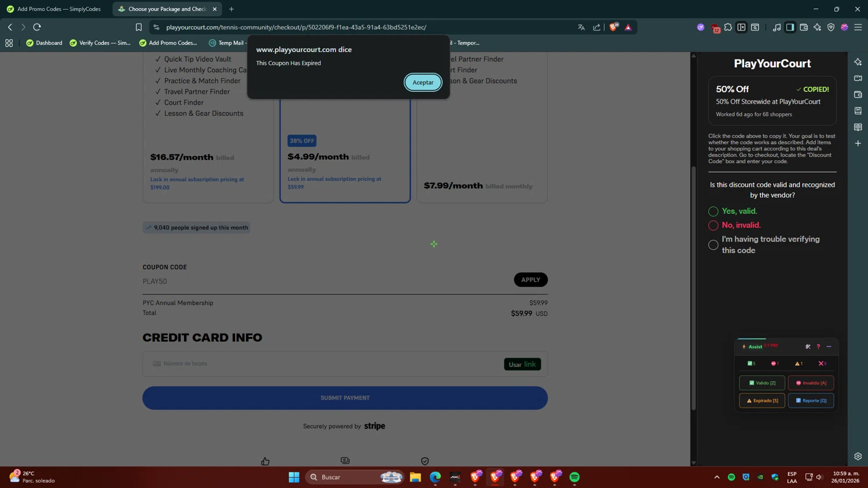The image size is (868, 488).
Task: Click the Expirado [S] button
Action: [762, 400]
